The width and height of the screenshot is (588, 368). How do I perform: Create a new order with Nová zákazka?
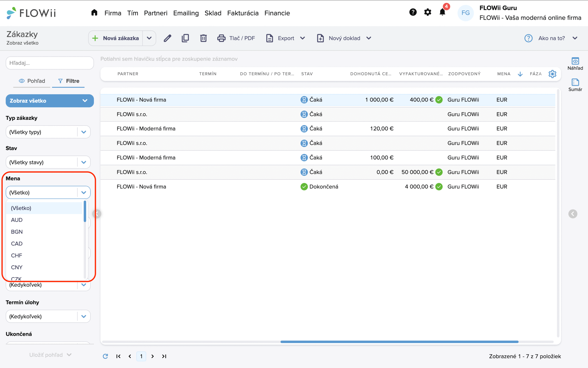coord(116,38)
